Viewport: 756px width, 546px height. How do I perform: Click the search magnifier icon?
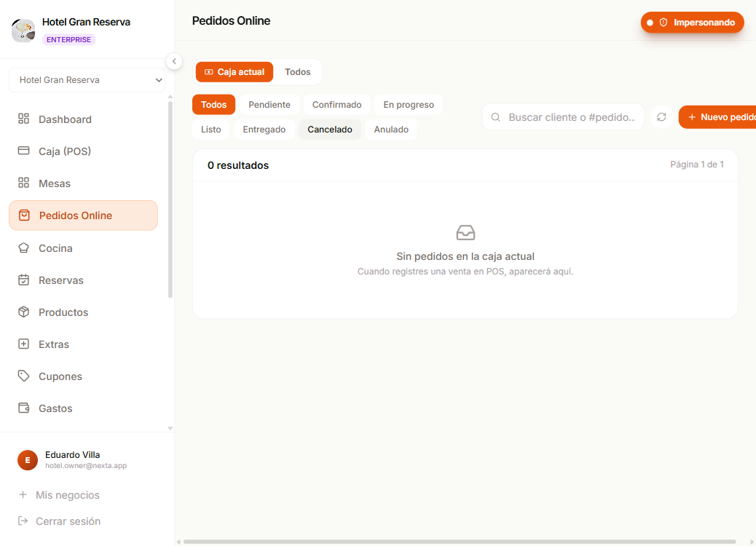495,117
